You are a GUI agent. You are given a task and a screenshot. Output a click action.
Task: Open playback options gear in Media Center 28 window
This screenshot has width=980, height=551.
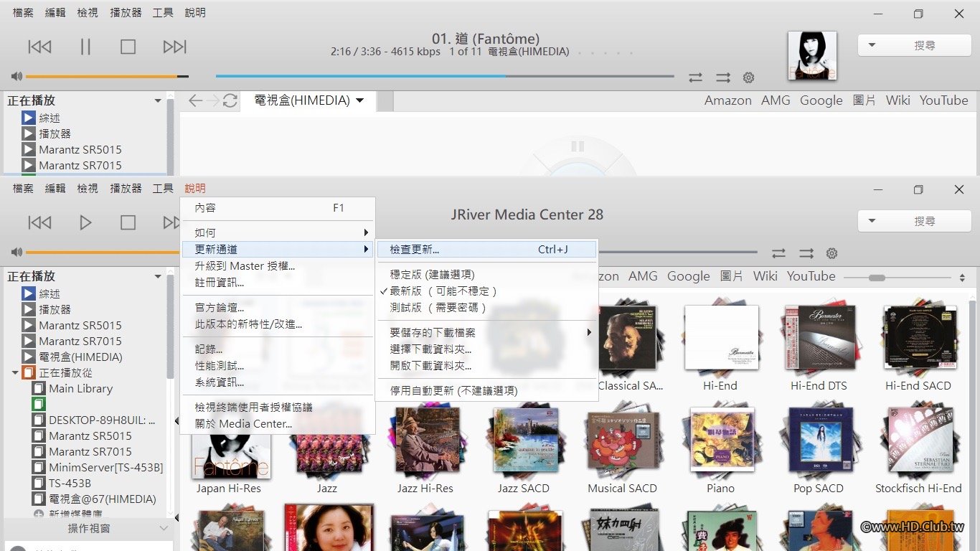click(831, 253)
